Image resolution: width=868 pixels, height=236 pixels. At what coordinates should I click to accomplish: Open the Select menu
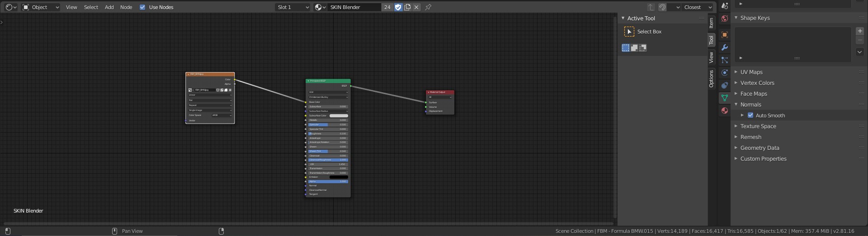click(91, 7)
